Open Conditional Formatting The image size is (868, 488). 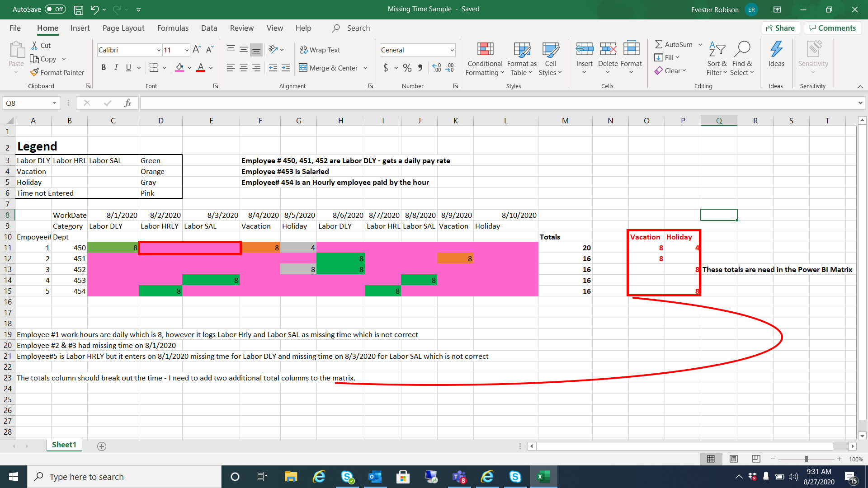click(x=485, y=59)
